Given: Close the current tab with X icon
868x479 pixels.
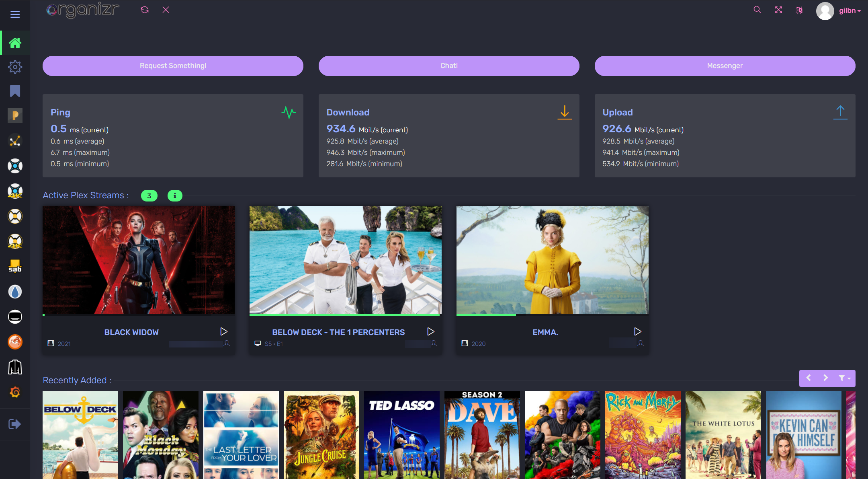Looking at the screenshot, I should (x=166, y=10).
